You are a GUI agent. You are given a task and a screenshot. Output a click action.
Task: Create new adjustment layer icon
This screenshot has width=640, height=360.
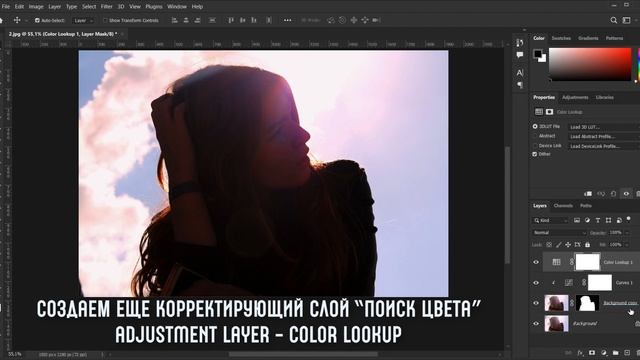pos(604,353)
